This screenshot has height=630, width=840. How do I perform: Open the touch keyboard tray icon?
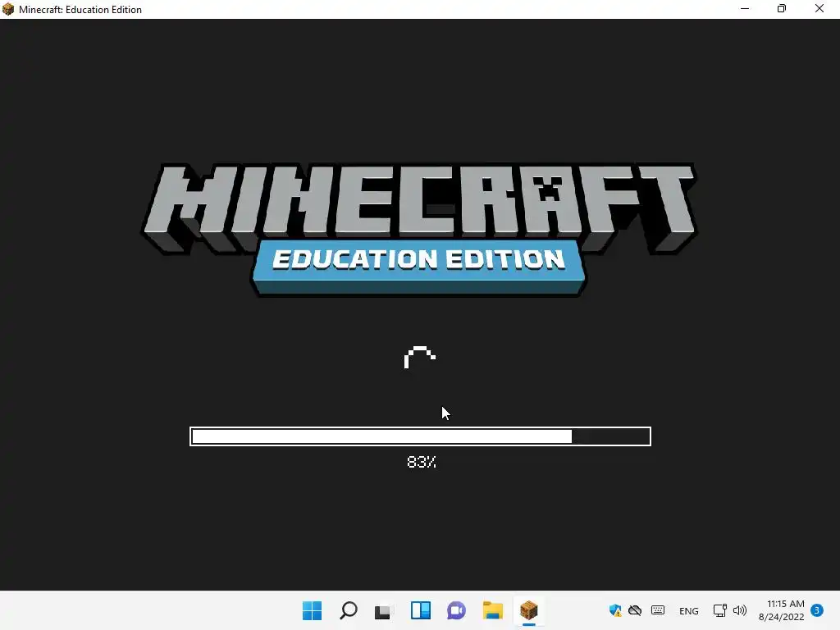(x=658, y=610)
